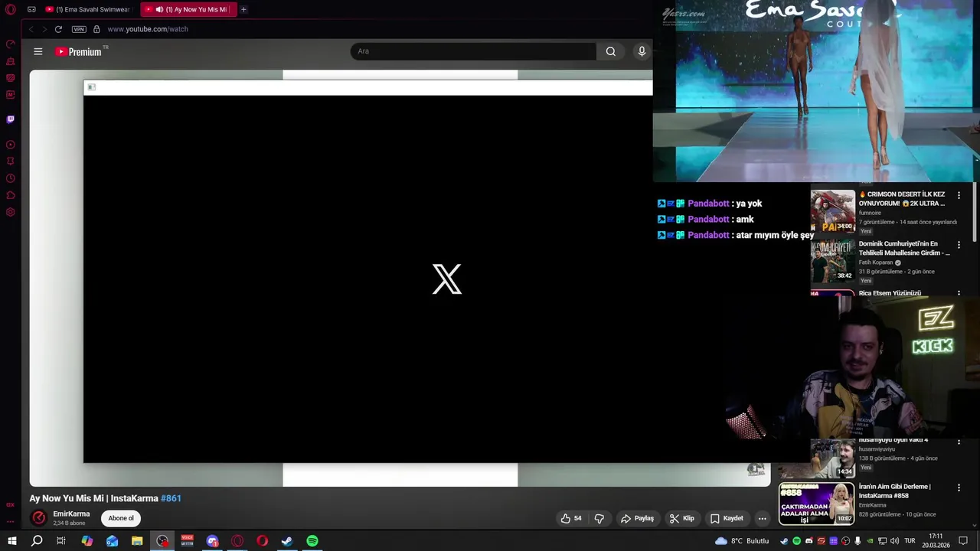This screenshot has height=551, width=980.
Task: Open options menu for husamyuyu video
Action: click(x=959, y=442)
